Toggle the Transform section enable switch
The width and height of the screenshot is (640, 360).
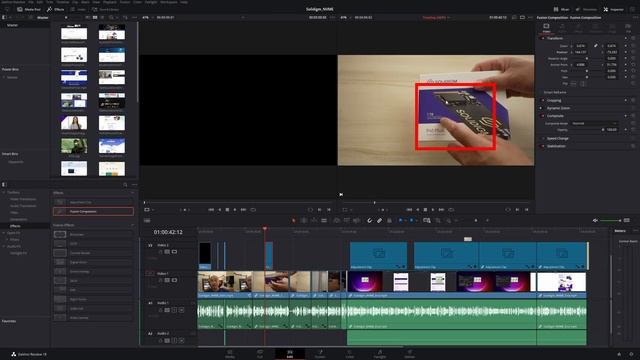pos(543,38)
